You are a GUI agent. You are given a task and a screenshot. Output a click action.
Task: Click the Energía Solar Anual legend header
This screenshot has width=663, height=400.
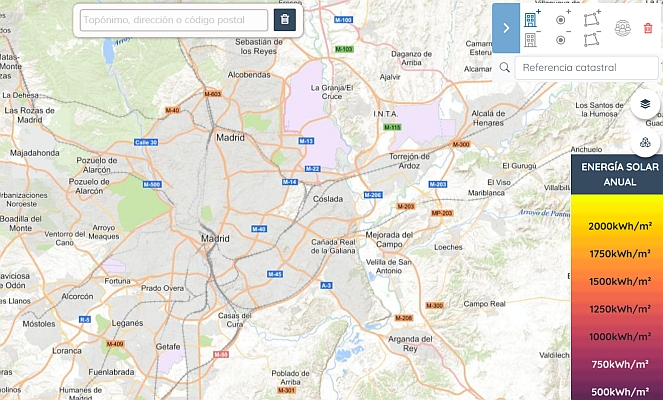point(616,174)
